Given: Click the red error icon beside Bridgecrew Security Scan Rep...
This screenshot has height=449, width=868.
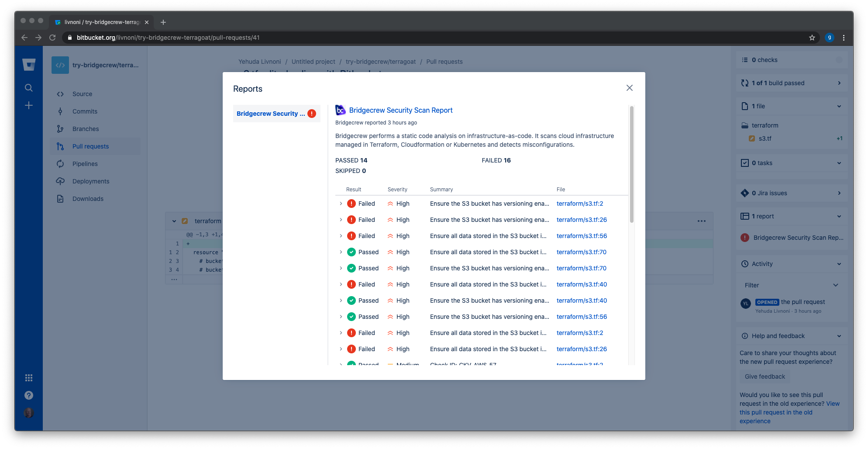Looking at the screenshot, I should click(x=745, y=238).
